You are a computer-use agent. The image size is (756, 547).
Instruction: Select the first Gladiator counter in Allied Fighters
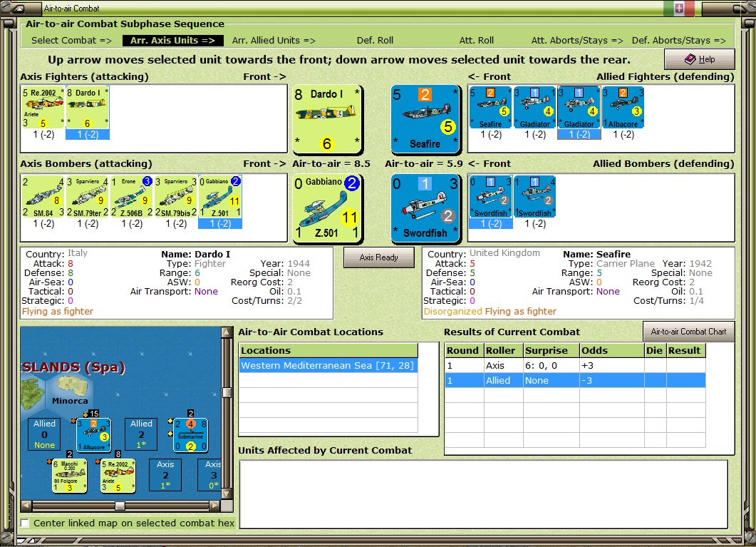coord(534,107)
